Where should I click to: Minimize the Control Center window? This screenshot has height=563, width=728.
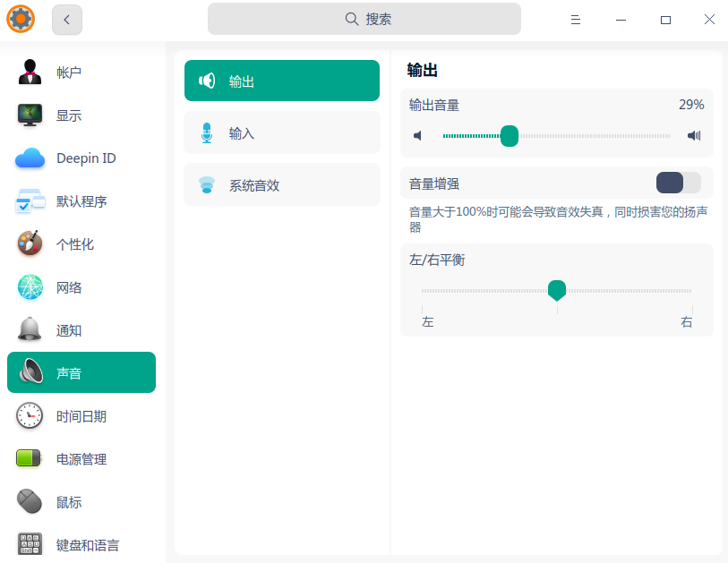coord(621,20)
